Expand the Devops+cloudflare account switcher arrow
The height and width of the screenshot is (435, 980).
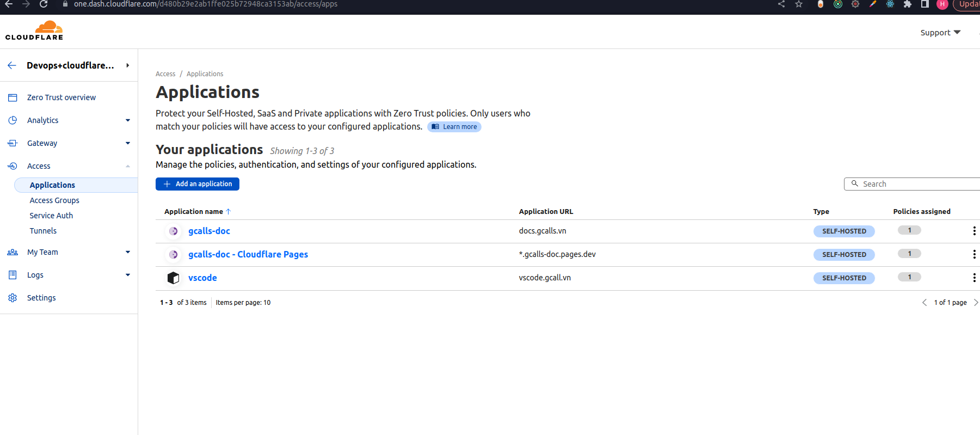click(x=128, y=65)
